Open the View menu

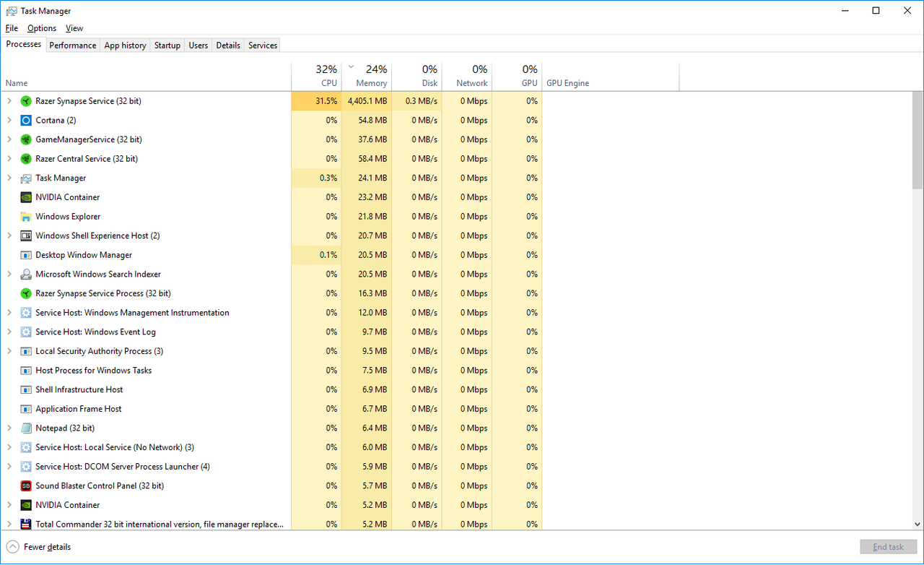pyautogui.click(x=74, y=28)
